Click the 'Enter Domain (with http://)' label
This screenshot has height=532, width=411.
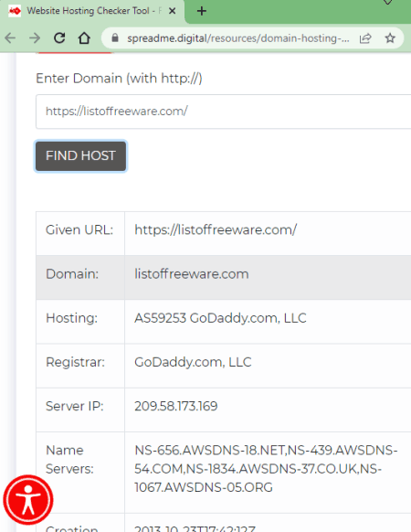[119, 79]
